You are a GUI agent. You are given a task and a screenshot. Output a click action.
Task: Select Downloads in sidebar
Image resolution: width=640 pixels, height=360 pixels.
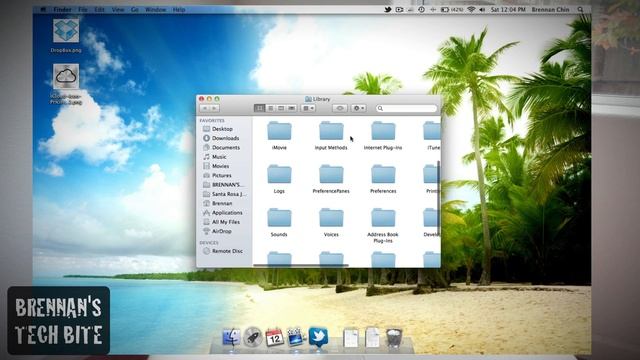coord(224,138)
